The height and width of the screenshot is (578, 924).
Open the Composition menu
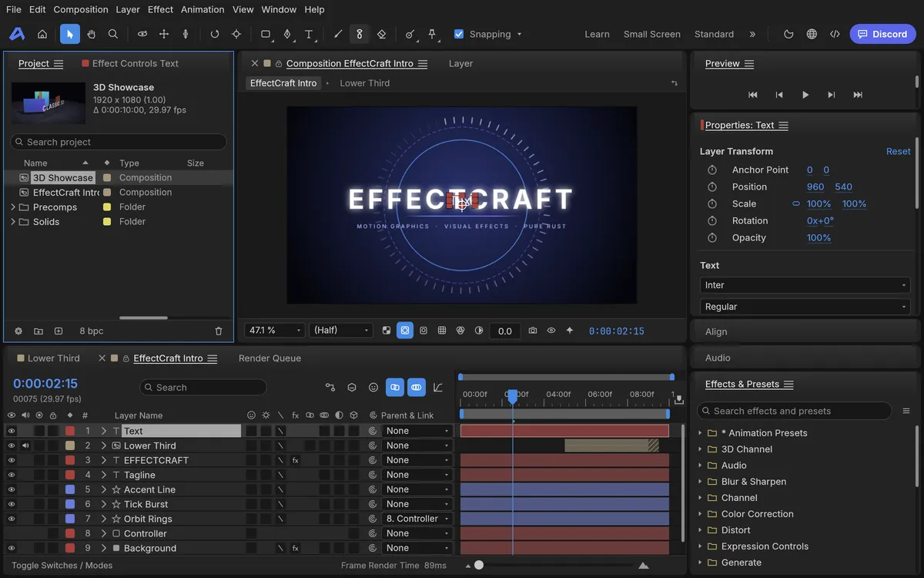click(x=81, y=9)
